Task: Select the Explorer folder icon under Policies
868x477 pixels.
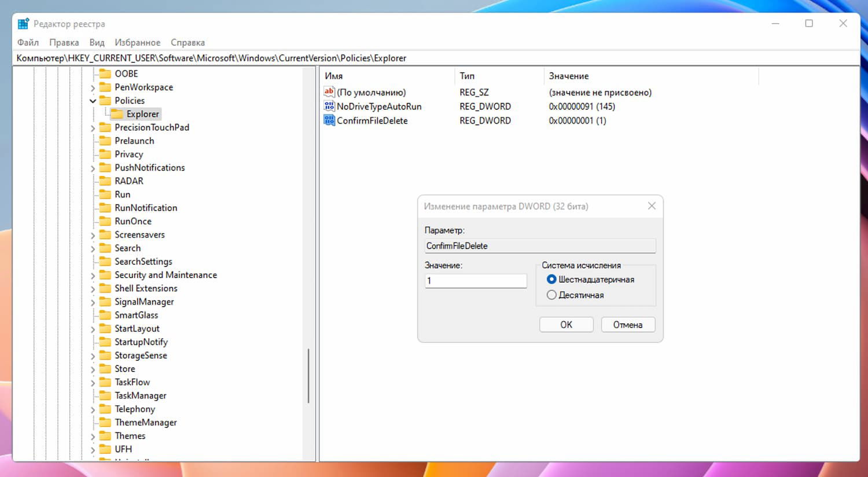Action: click(117, 114)
